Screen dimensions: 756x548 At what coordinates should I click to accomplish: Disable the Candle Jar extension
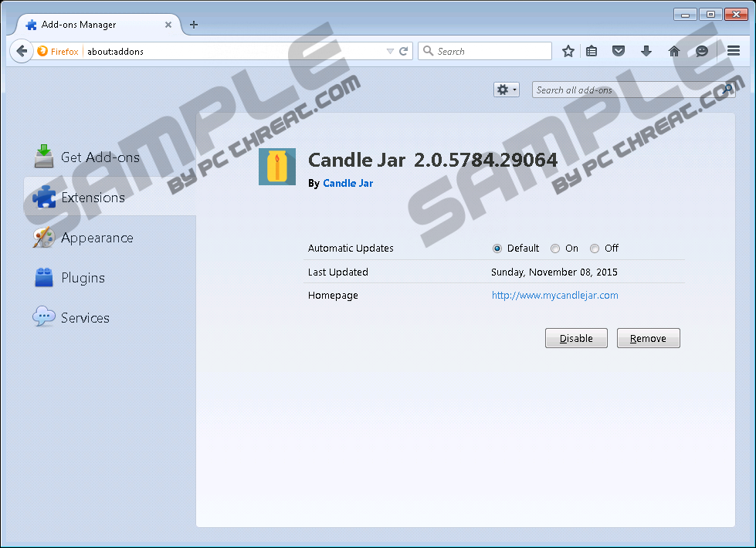[x=576, y=338]
